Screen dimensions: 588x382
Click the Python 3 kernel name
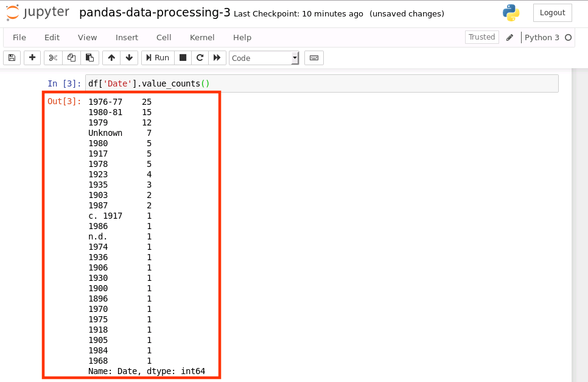click(x=542, y=38)
